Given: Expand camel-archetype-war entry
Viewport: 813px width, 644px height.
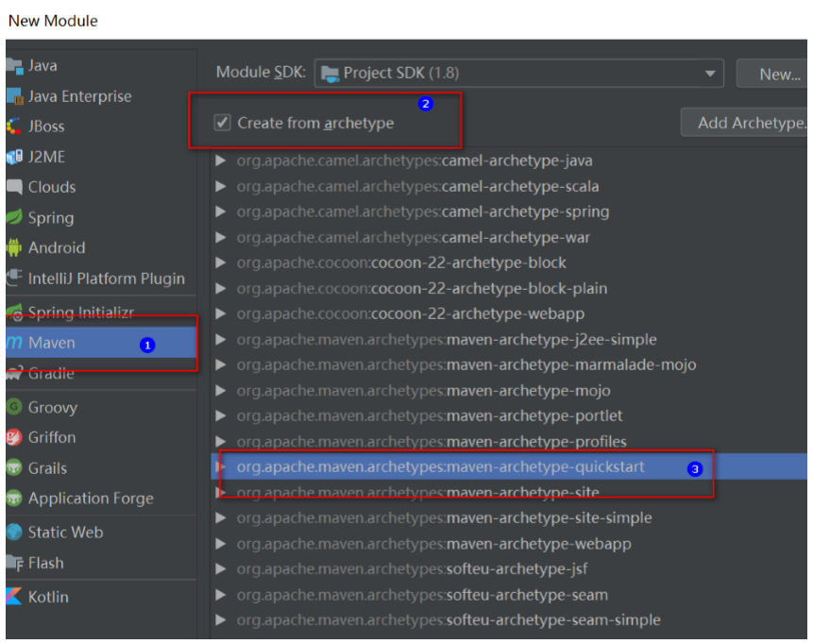Looking at the screenshot, I should [x=221, y=237].
